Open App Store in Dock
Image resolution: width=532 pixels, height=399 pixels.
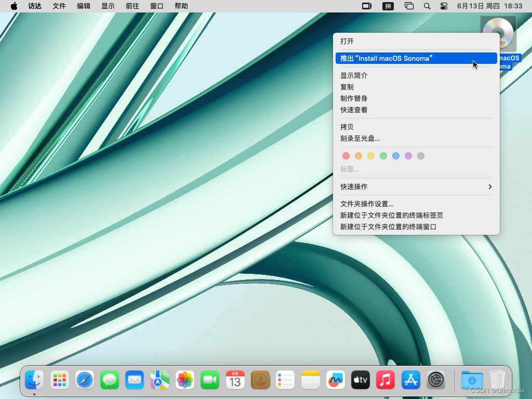tap(411, 380)
